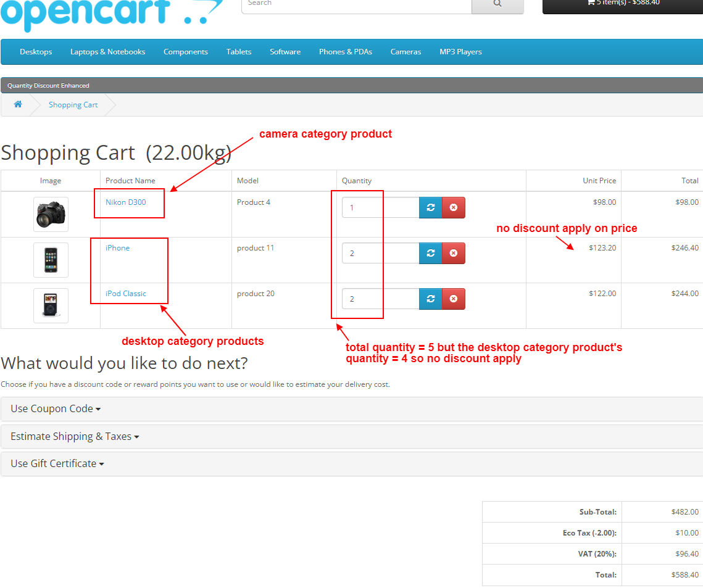Click the Shopping Cart breadcrumb link
703x588 pixels.
[x=73, y=105]
